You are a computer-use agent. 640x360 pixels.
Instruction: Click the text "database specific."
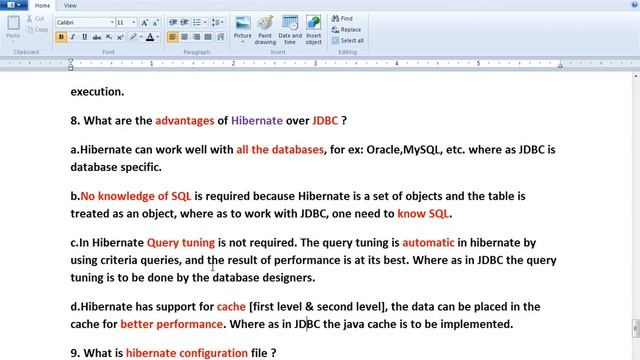coord(116,167)
